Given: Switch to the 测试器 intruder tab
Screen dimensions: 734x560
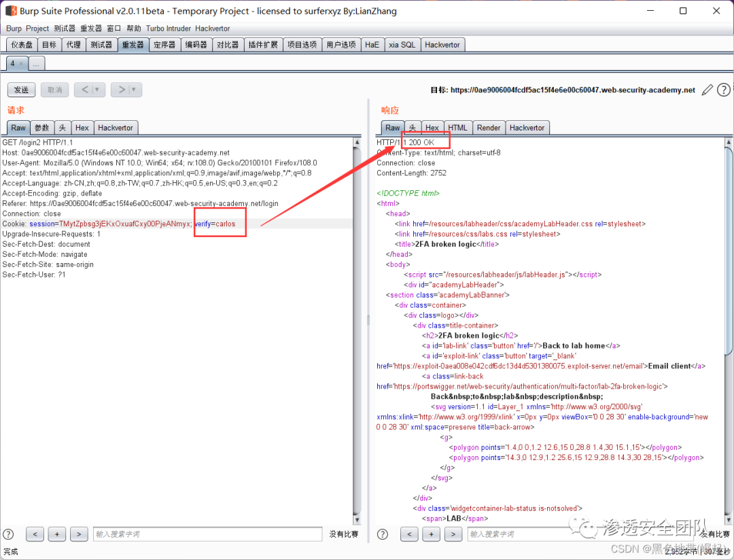Looking at the screenshot, I should point(101,45).
